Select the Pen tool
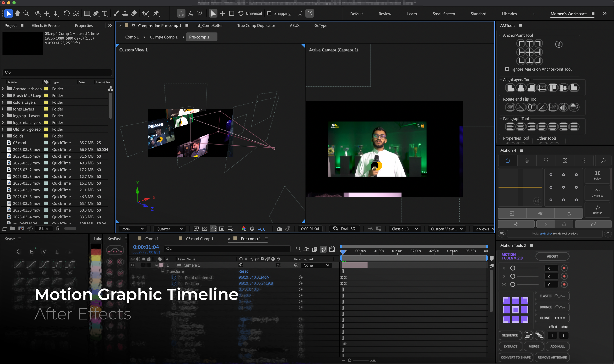 (x=96, y=13)
